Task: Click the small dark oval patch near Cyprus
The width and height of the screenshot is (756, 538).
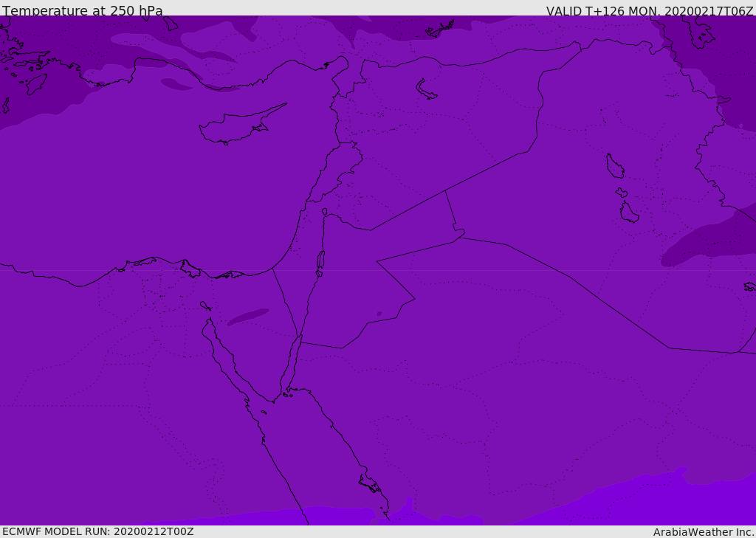Action: (176, 84)
